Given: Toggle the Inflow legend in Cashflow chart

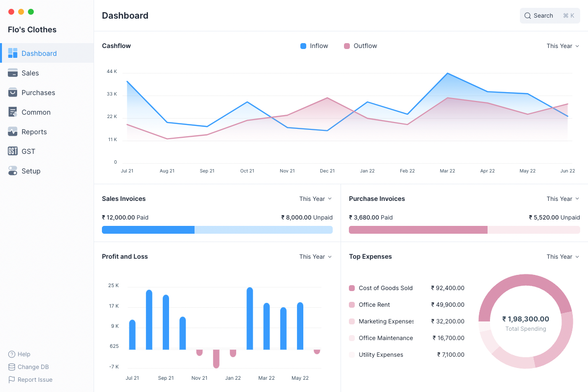Looking at the screenshot, I should click(x=314, y=46).
